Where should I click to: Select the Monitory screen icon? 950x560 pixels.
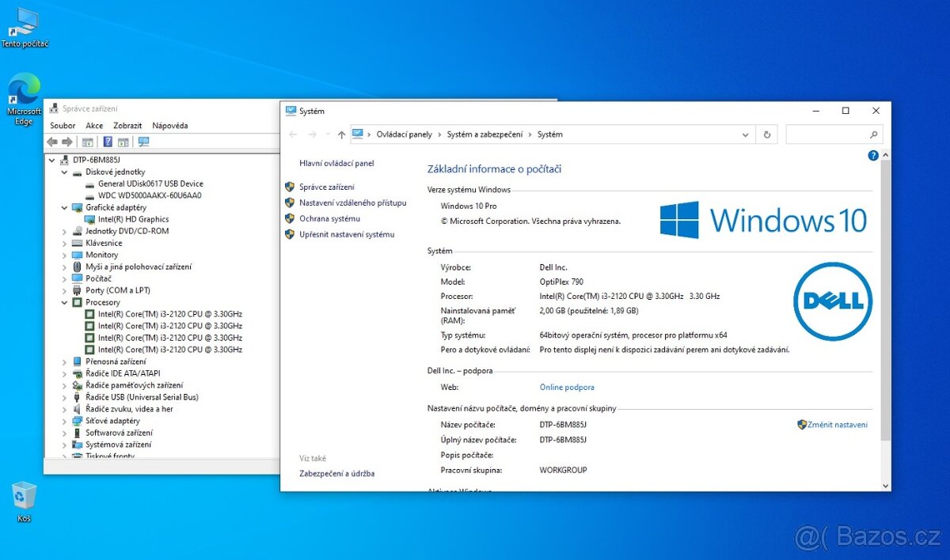coord(78,255)
